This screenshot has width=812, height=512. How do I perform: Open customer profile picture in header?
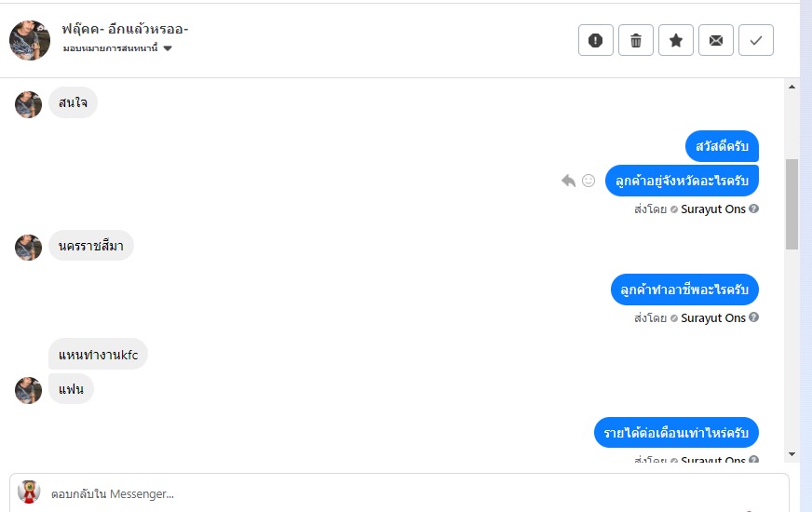(x=30, y=40)
